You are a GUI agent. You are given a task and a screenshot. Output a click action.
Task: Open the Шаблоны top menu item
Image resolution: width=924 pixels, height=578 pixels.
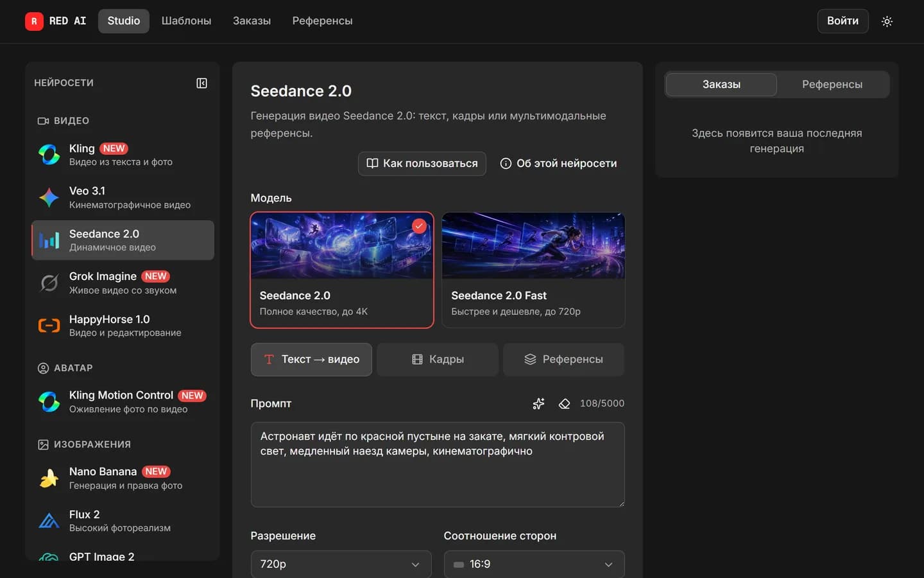point(186,21)
